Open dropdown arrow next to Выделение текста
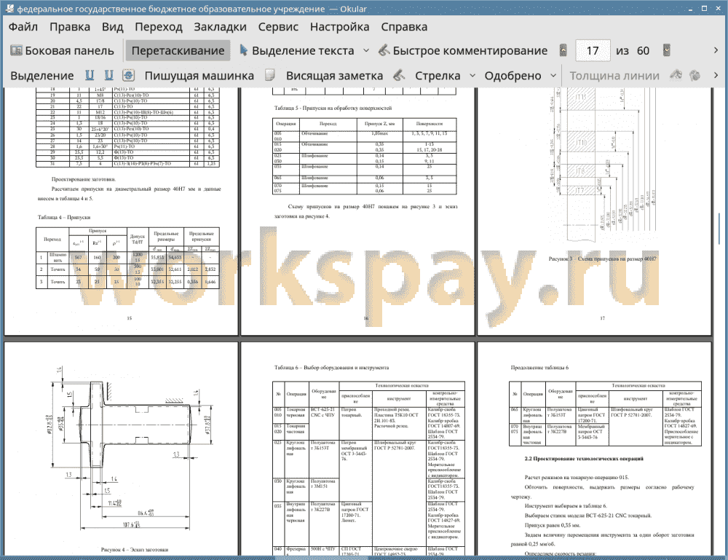The image size is (728, 560). [x=366, y=51]
